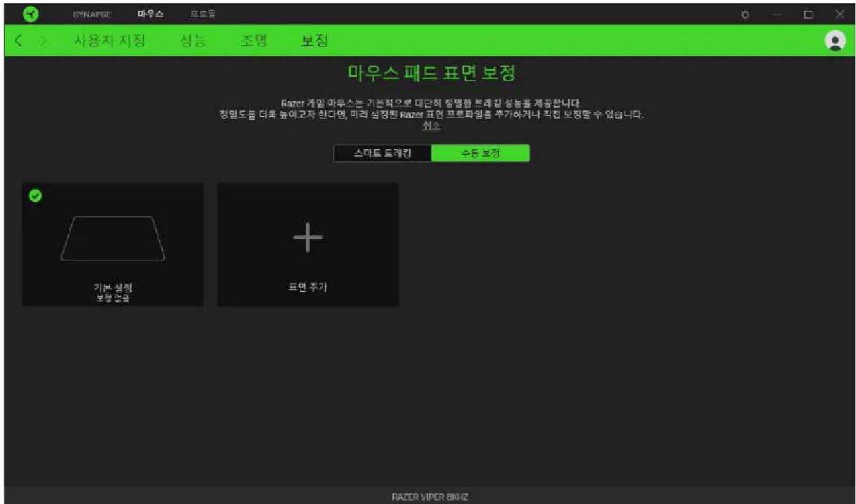Go back with the left arrow
Viewport: 856px width, 504px height.
tap(19, 42)
